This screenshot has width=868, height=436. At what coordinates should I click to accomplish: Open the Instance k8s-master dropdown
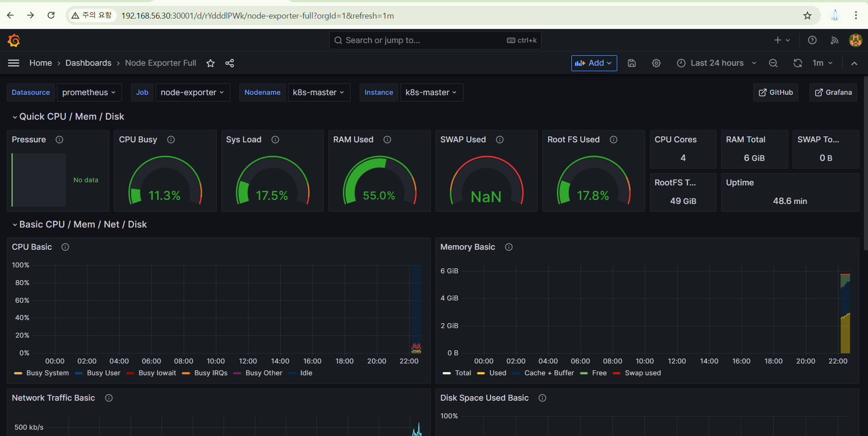coord(431,92)
